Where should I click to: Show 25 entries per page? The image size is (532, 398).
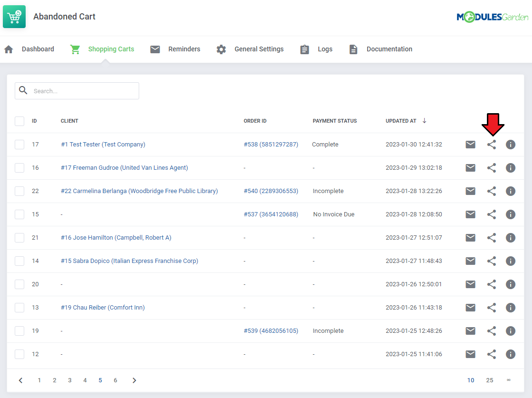489,380
